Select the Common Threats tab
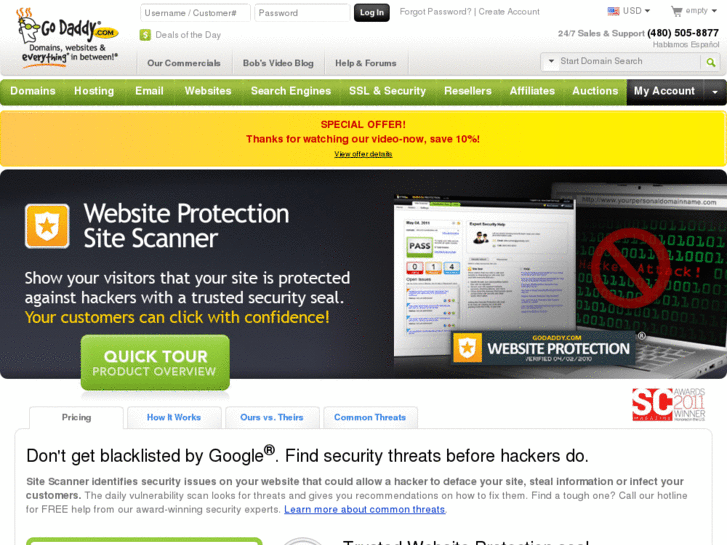727x545 pixels. (370, 417)
